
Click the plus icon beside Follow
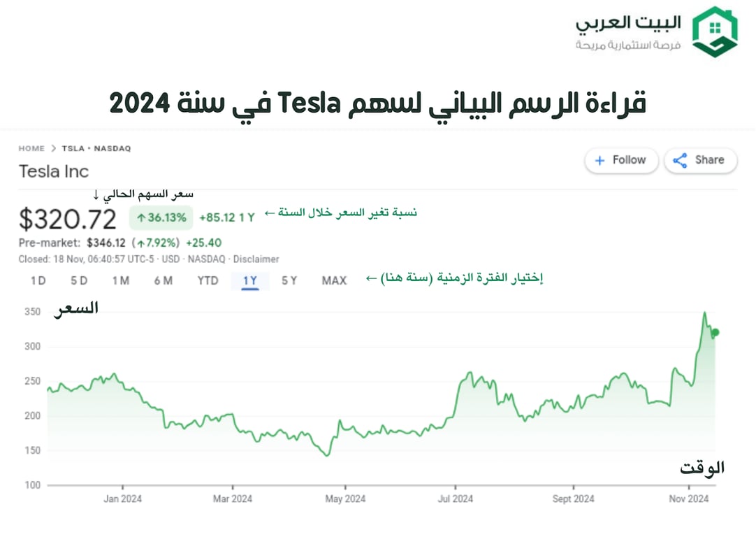click(x=599, y=160)
